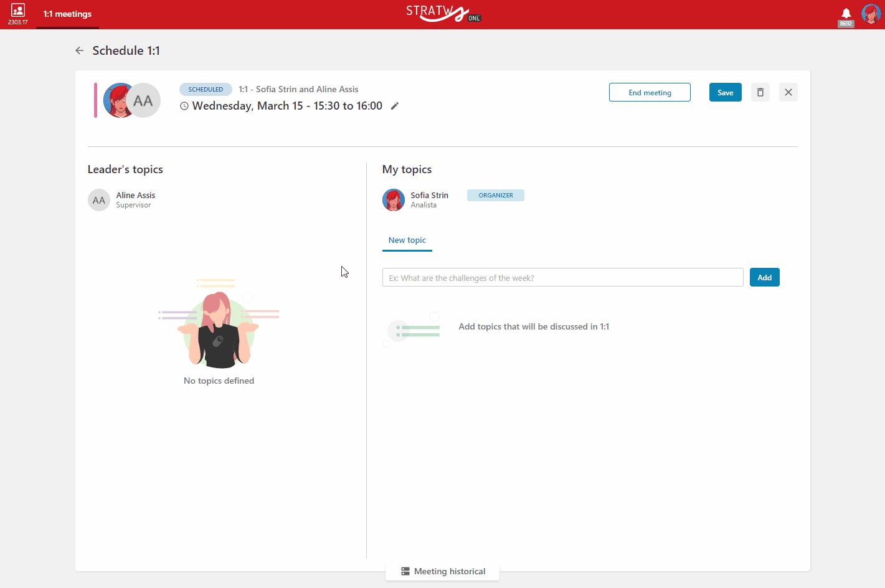Close the meeting panel with the X
The height and width of the screenshot is (588, 885).
coord(788,92)
